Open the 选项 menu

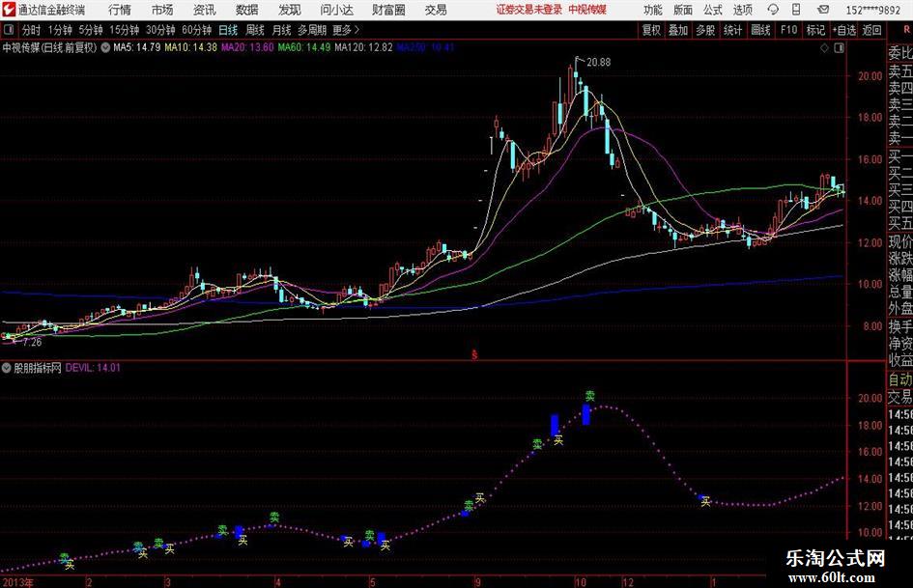pos(742,10)
